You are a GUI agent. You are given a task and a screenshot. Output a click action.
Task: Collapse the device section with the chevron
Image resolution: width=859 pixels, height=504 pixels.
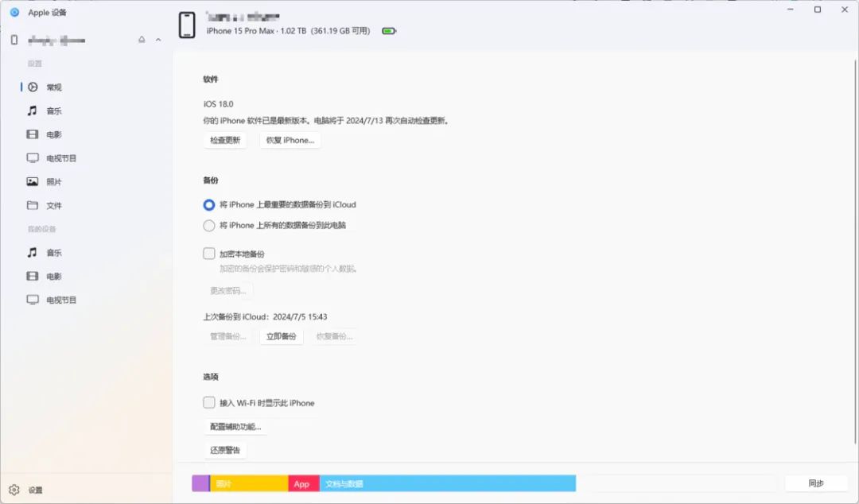pyautogui.click(x=158, y=40)
